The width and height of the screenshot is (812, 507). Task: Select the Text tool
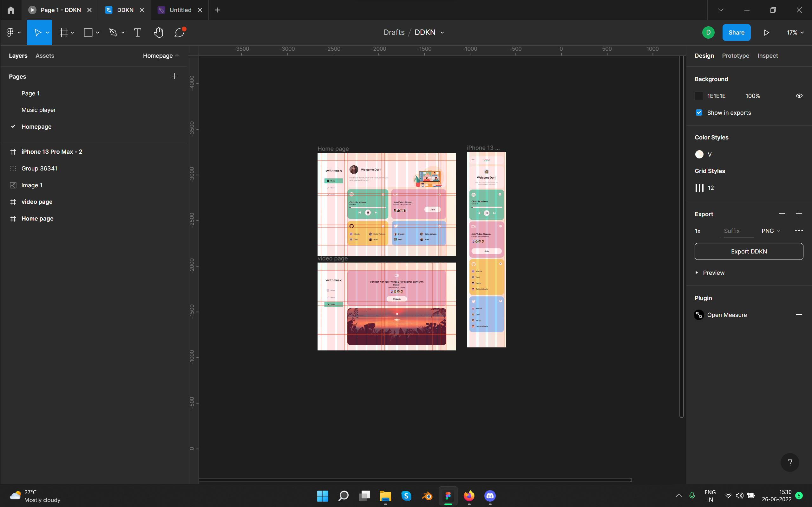tap(138, 33)
